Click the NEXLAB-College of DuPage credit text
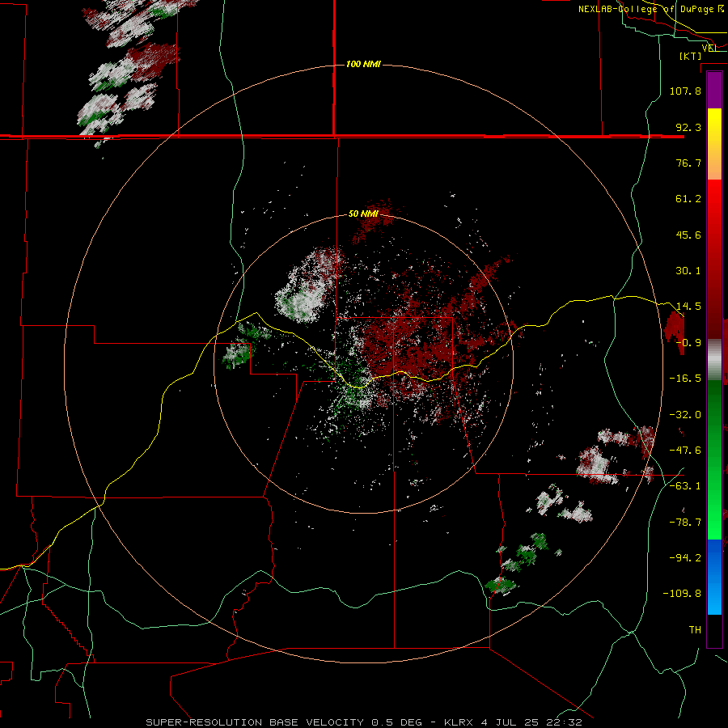The height and width of the screenshot is (728, 728). click(650, 9)
